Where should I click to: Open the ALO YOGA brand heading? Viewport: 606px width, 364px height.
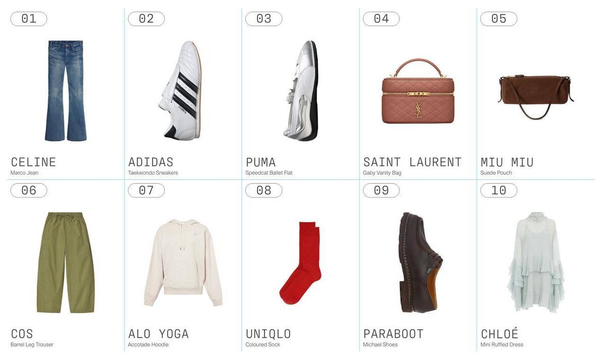tap(158, 334)
